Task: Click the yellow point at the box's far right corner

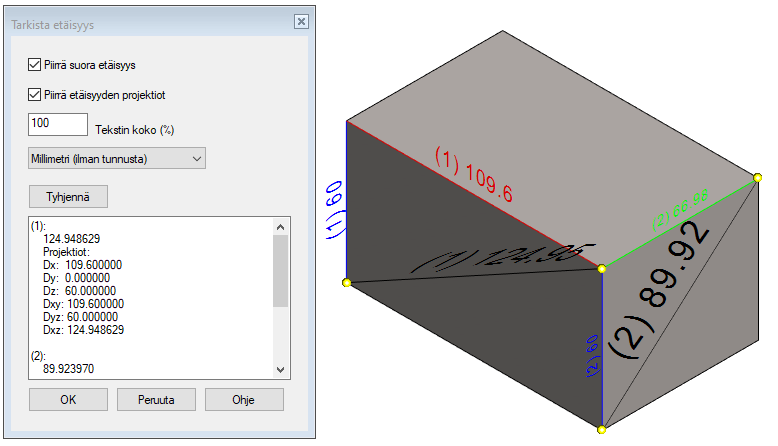Action: 757,181
